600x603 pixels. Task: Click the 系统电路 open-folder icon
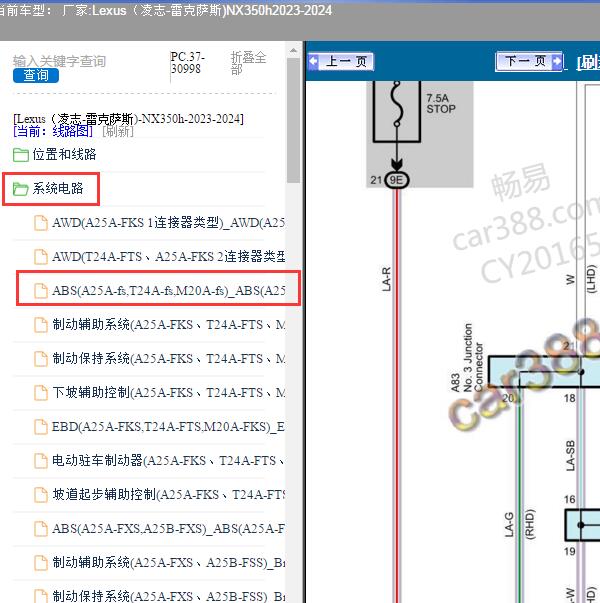pyautogui.click(x=20, y=189)
